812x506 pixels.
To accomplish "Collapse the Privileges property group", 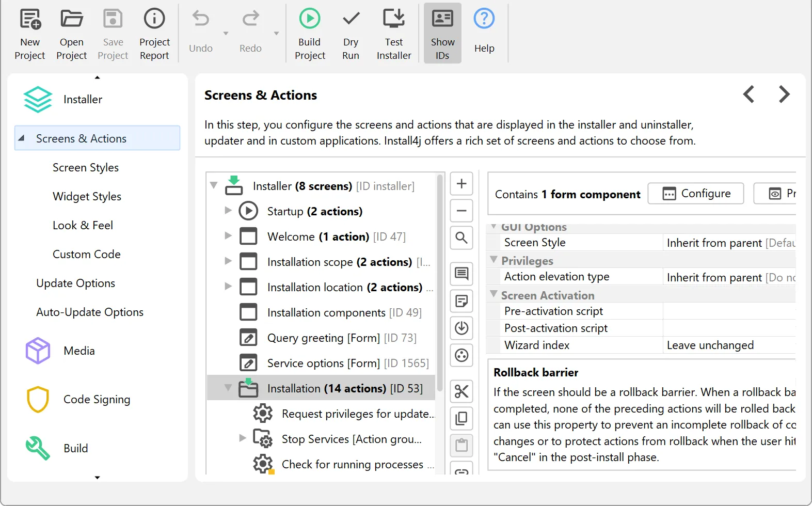I will (x=493, y=259).
